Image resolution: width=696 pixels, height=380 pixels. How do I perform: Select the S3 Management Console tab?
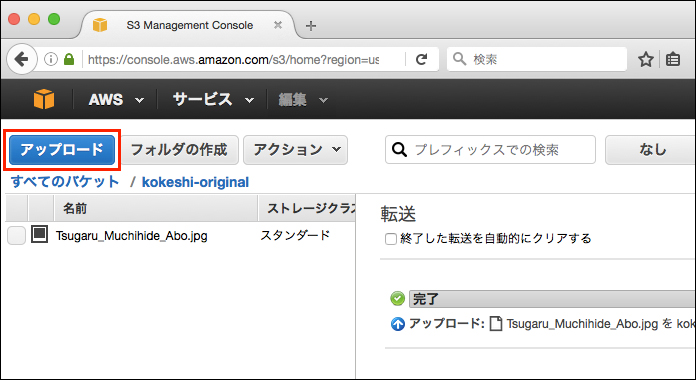[x=190, y=25]
